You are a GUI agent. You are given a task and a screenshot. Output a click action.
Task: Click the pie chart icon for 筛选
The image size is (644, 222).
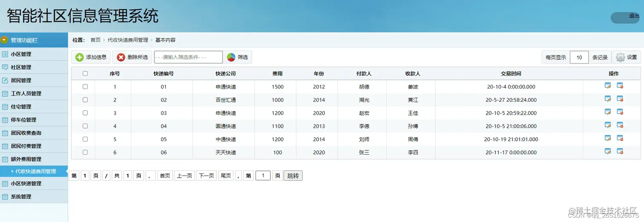coord(231,57)
